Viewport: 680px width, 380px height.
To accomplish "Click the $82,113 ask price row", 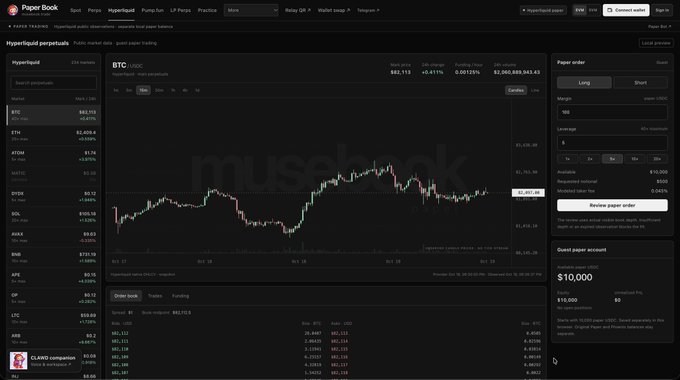I will tap(435, 333).
